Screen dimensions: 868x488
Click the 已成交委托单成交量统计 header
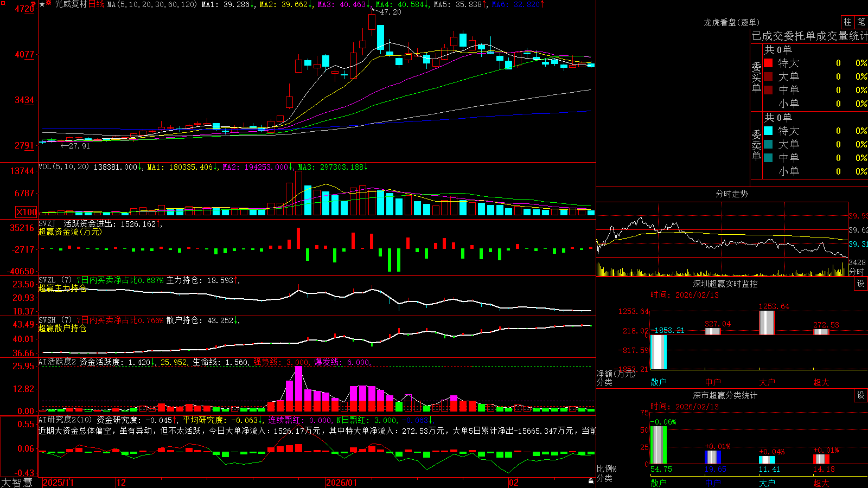click(x=809, y=36)
